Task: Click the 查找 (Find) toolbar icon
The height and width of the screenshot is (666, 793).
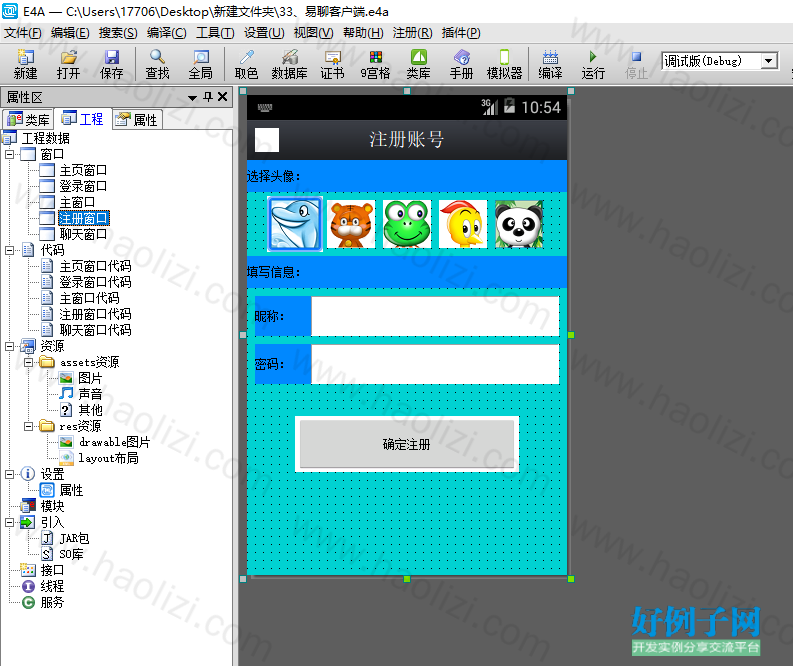Action: (x=157, y=64)
